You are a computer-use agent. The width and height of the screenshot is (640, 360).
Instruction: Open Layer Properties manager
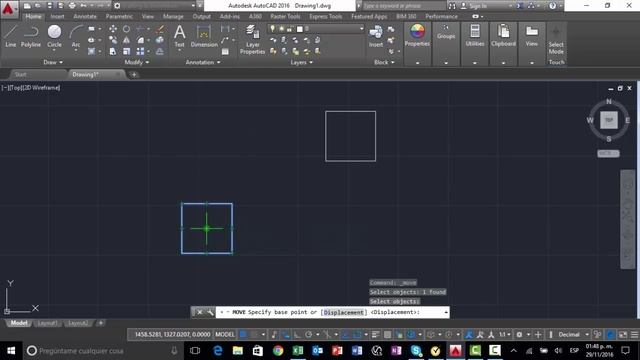coord(253,39)
